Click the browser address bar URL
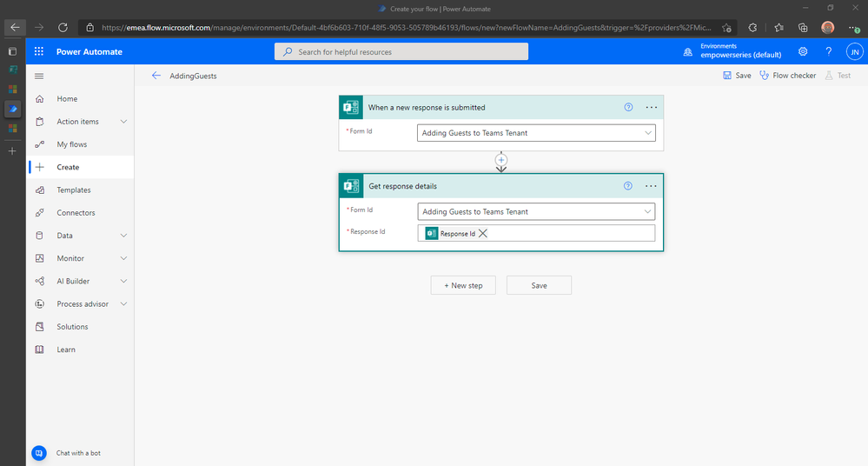 [x=407, y=27]
